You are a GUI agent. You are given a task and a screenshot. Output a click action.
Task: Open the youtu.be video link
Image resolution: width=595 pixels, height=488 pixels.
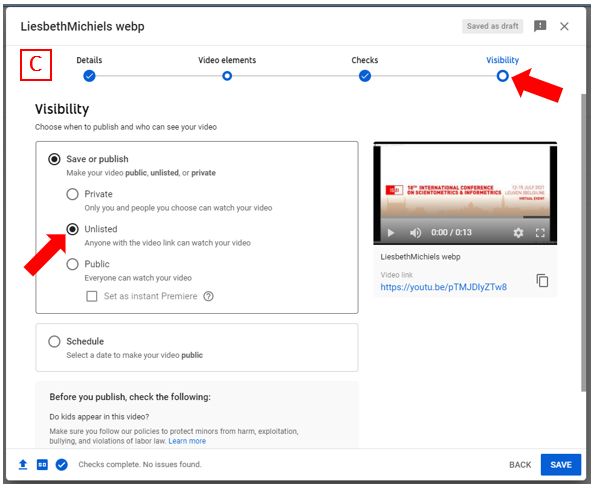(443, 287)
